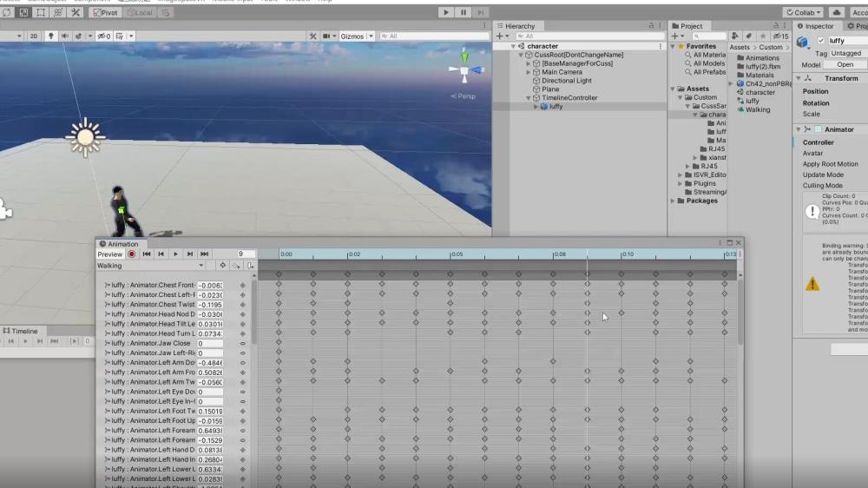The width and height of the screenshot is (868, 488).
Task: Toggle Local handle rotation button
Action: pyautogui.click(x=140, y=12)
